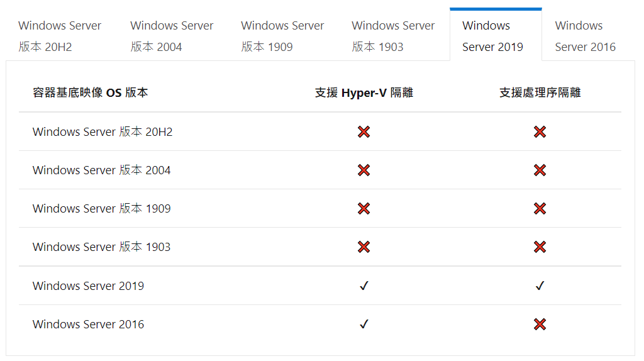
Task: Switch to the Windows Server 2016 tab
Action: [x=586, y=36]
